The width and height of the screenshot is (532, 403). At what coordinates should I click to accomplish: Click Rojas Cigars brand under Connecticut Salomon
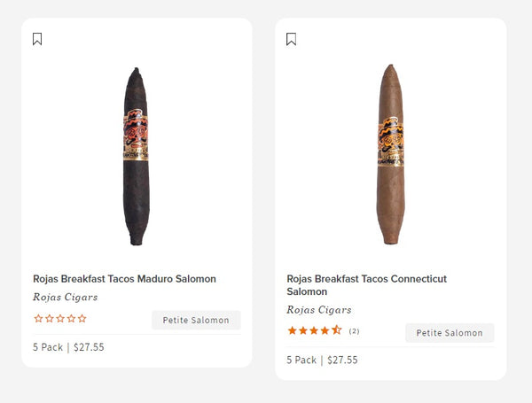(319, 310)
